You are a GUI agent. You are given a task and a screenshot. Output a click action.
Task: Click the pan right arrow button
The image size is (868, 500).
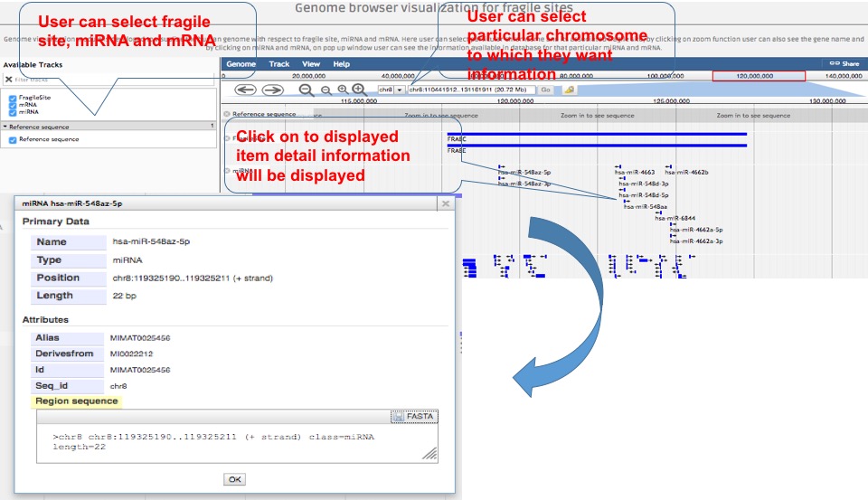pos(271,90)
